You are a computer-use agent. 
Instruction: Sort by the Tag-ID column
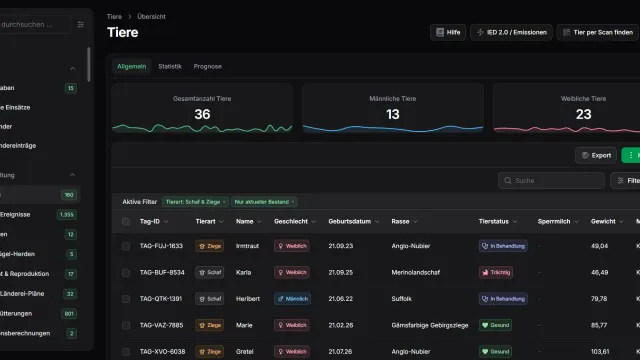[154, 222]
